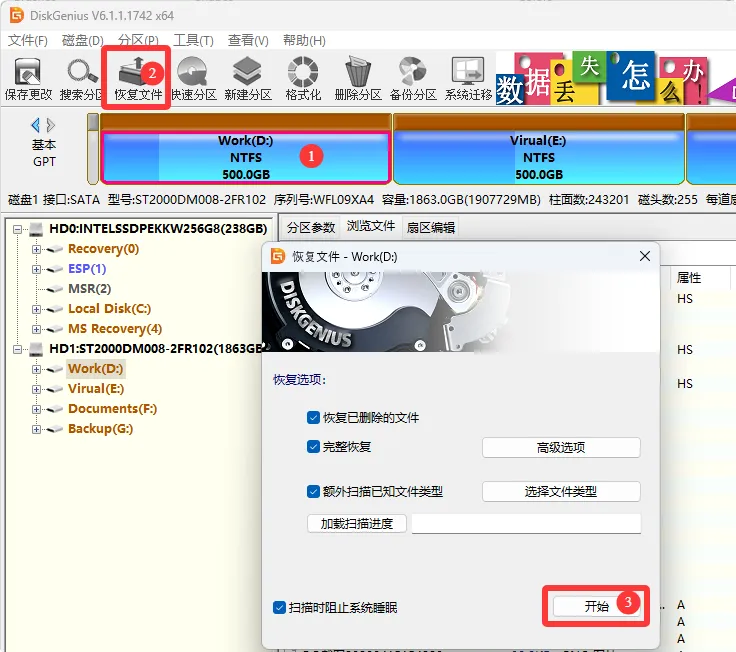Select MS Recovery(4) in the disk tree
736x652 pixels.
point(115,329)
